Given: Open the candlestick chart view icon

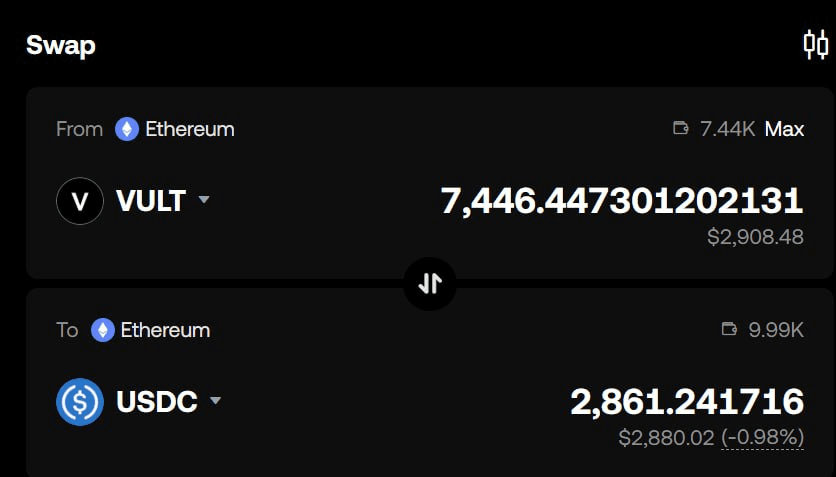Looking at the screenshot, I should click(x=815, y=45).
